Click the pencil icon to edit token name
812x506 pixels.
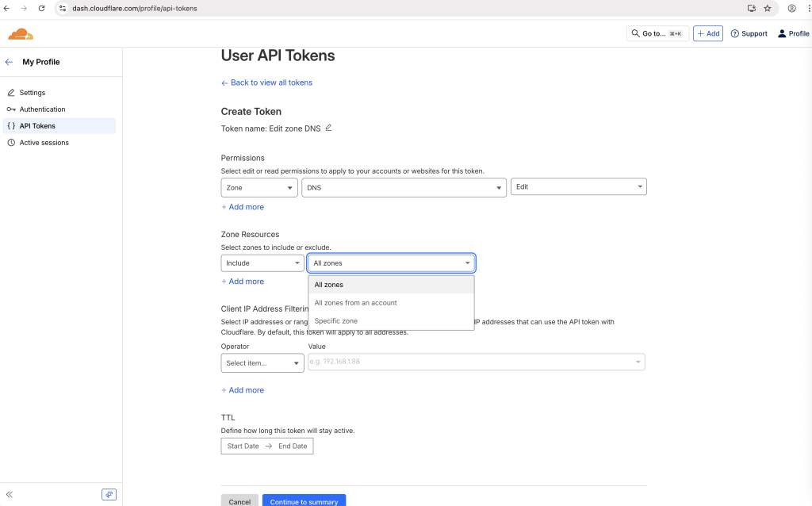328,128
